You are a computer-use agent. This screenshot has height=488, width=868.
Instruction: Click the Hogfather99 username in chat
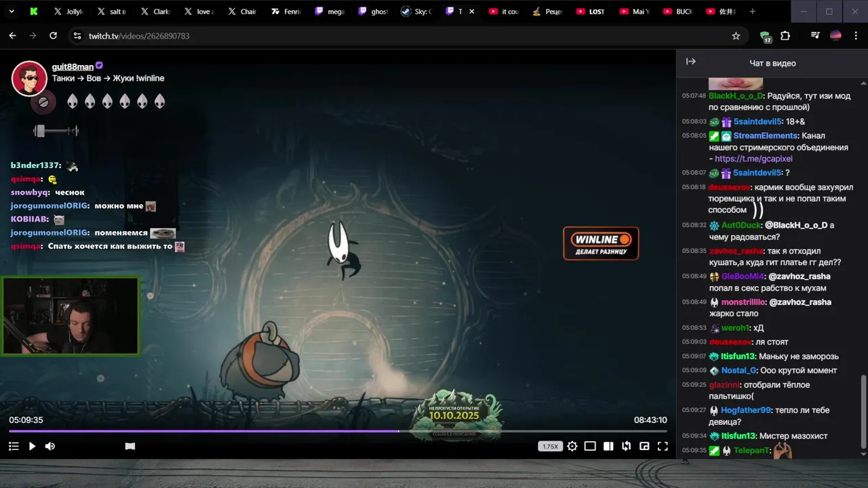(746, 410)
